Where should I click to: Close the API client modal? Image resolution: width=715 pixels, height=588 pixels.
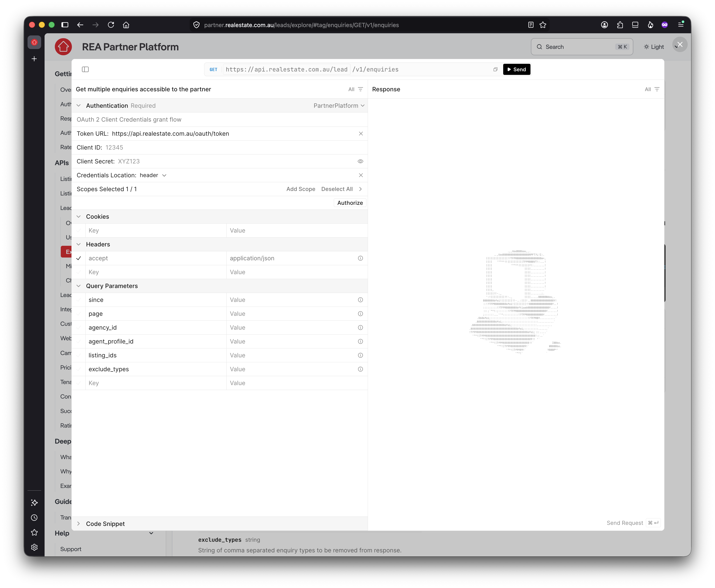679,45
